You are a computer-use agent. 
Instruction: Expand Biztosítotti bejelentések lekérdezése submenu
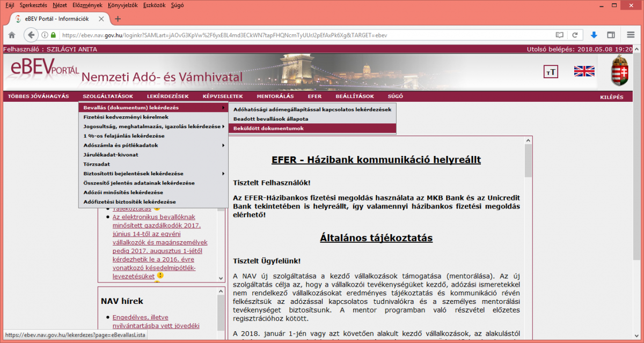click(153, 174)
